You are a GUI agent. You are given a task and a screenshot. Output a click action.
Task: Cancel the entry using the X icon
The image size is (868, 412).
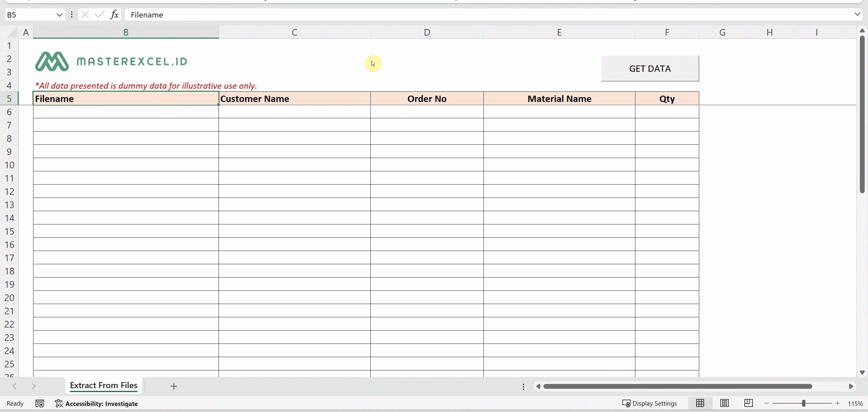pyautogui.click(x=85, y=14)
